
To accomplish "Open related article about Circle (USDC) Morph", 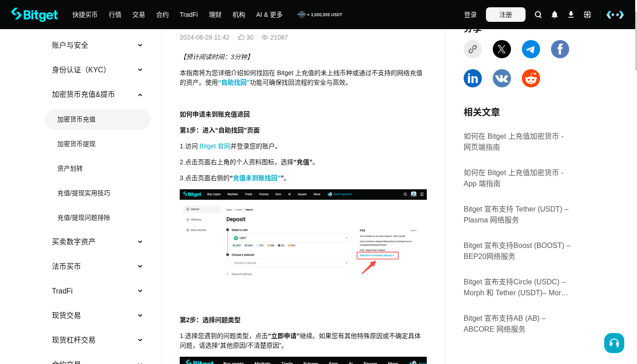I will [517, 287].
